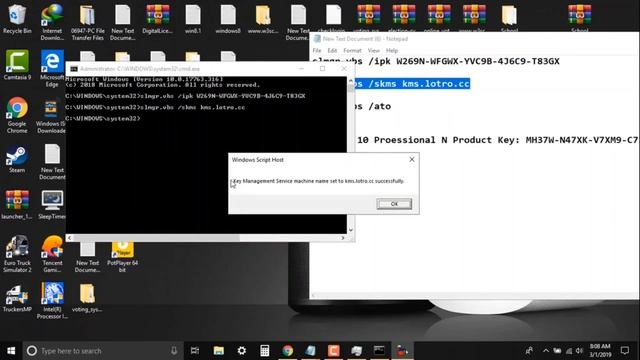Switch to Chrome in taskbar
Screen dimensions: 640x360
coord(288,351)
